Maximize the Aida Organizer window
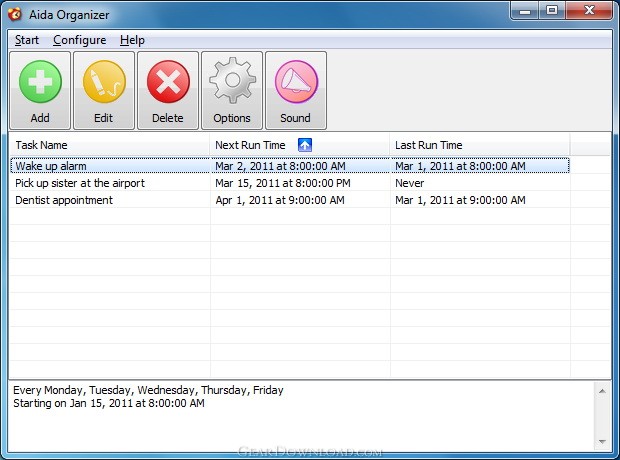The width and height of the screenshot is (620, 460). (x=552, y=11)
